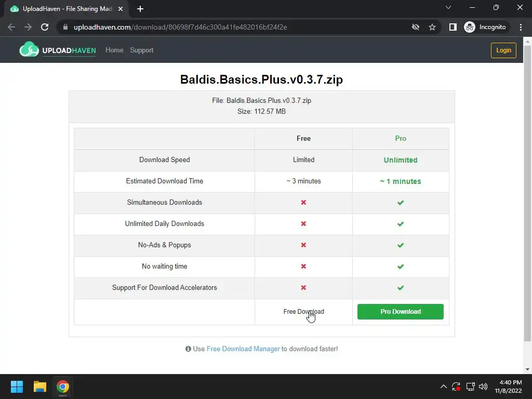Close the UploadHaven tab
The image size is (532, 399).
121,9
